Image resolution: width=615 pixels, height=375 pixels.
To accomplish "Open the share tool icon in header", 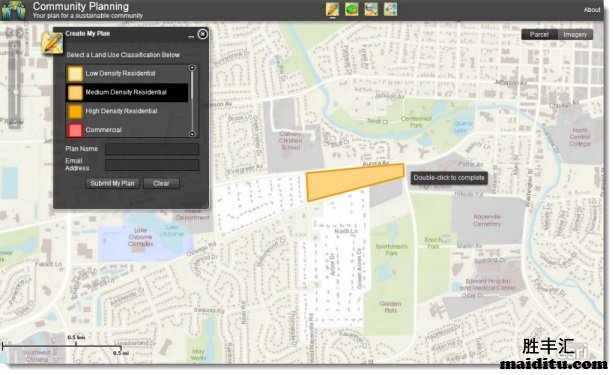I will tap(390, 9).
